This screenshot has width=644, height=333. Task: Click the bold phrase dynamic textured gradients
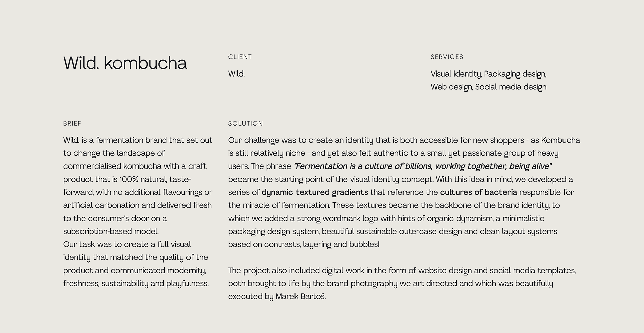coord(315,192)
